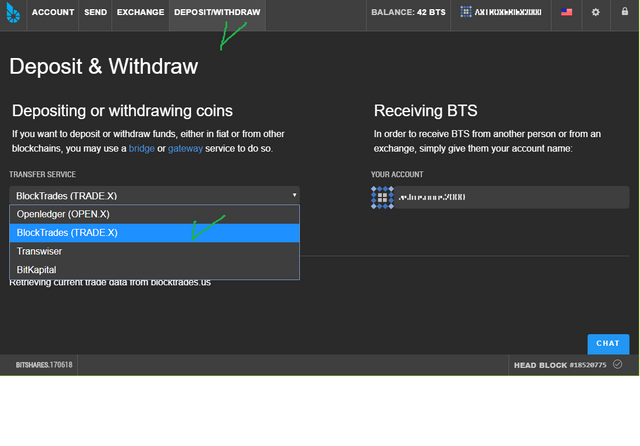
Task: Click the TRANSFER SERVICE label
Action: 42,175
